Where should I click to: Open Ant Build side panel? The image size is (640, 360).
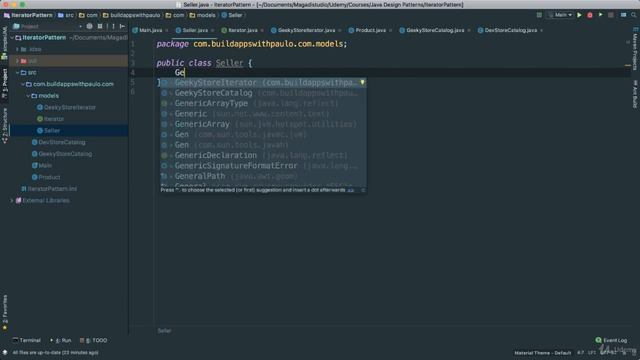(x=635, y=94)
